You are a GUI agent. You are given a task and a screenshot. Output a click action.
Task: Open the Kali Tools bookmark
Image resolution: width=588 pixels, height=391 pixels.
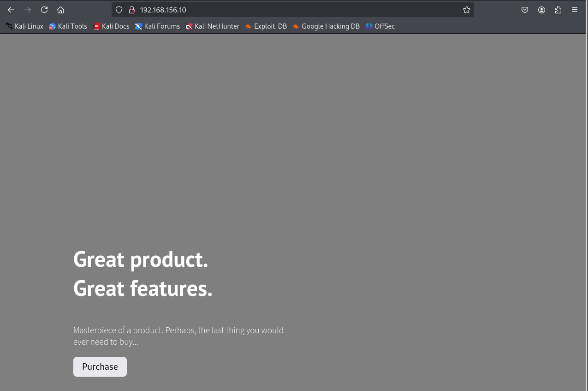(68, 26)
